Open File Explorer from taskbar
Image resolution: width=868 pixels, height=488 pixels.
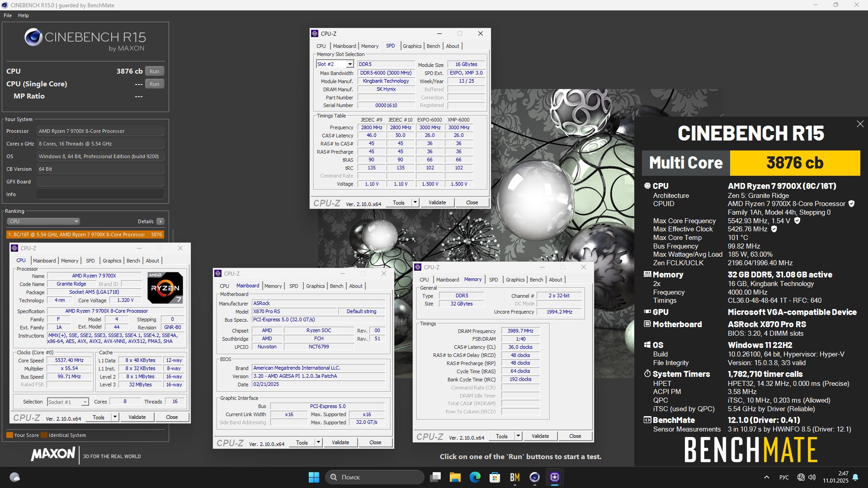coord(455,477)
